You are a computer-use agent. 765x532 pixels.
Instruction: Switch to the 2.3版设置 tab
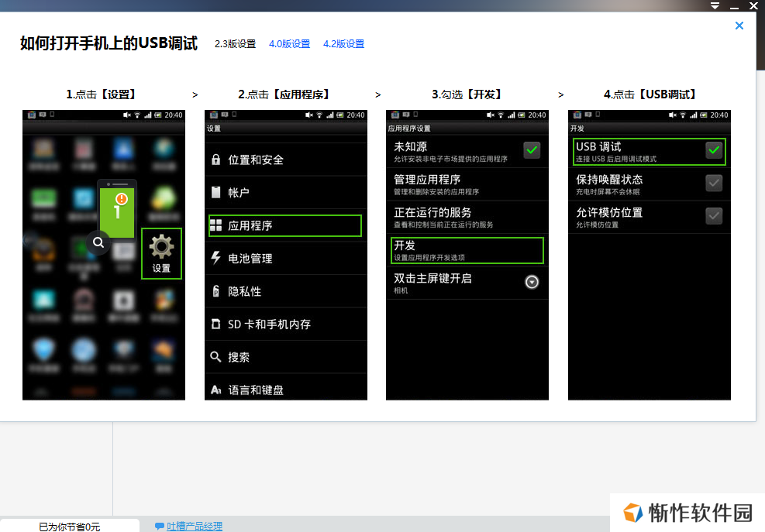pos(235,44)
